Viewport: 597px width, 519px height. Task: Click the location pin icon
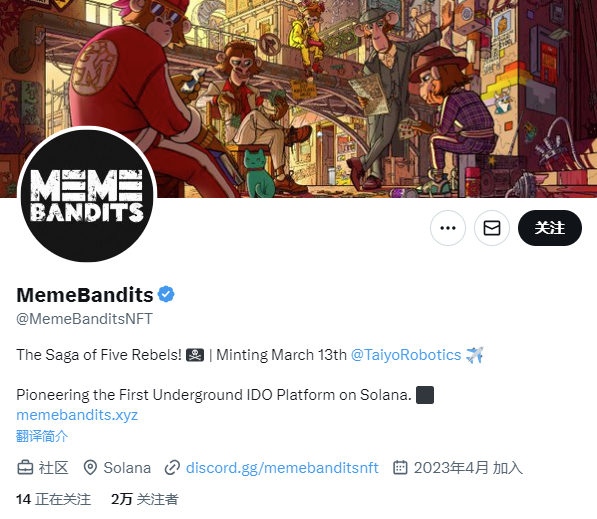[90, 468]
